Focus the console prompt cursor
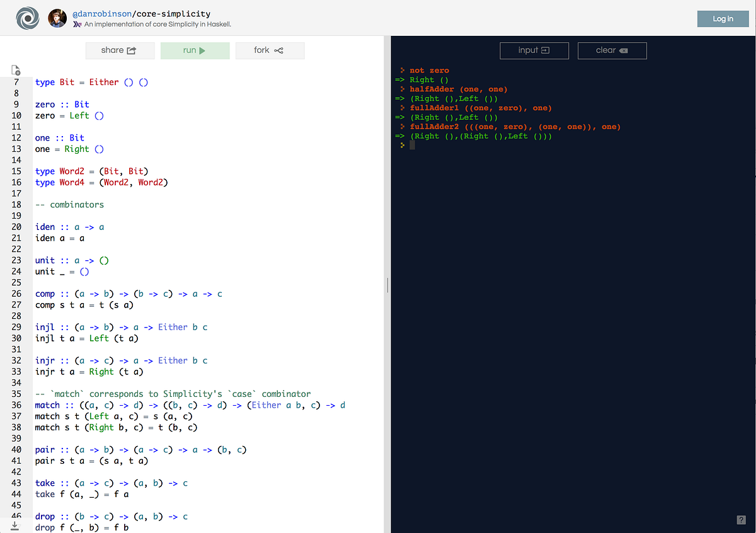Screen dimensions: 756x533 [412, 146]
